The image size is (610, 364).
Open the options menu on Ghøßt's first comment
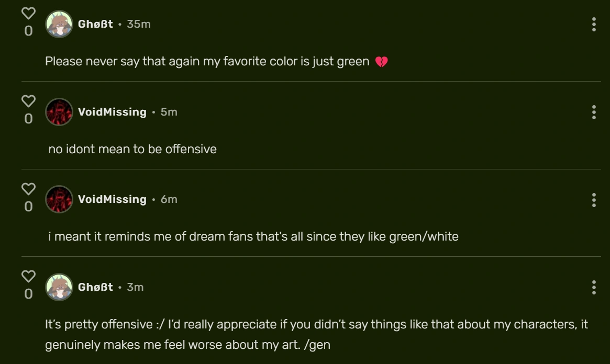(593, 24)
